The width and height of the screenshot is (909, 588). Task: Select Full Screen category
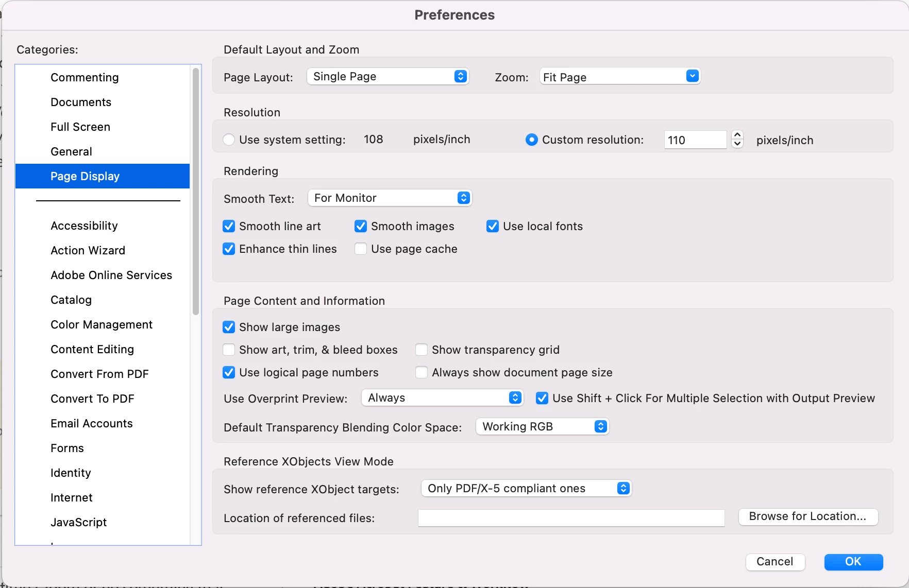[x=103, y=127]
